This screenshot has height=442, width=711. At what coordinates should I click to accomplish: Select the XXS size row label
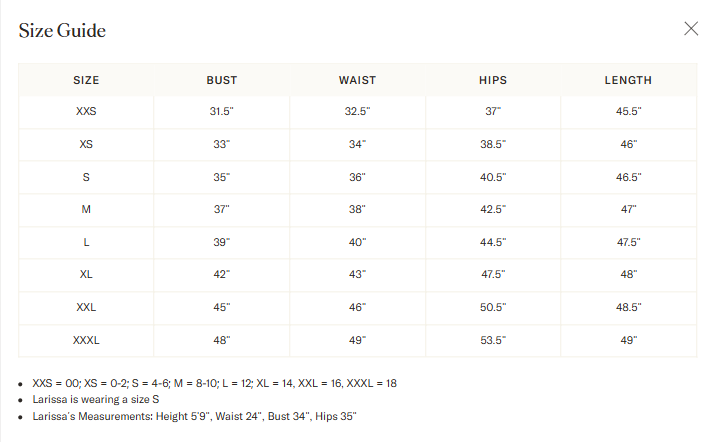[86, 112]
